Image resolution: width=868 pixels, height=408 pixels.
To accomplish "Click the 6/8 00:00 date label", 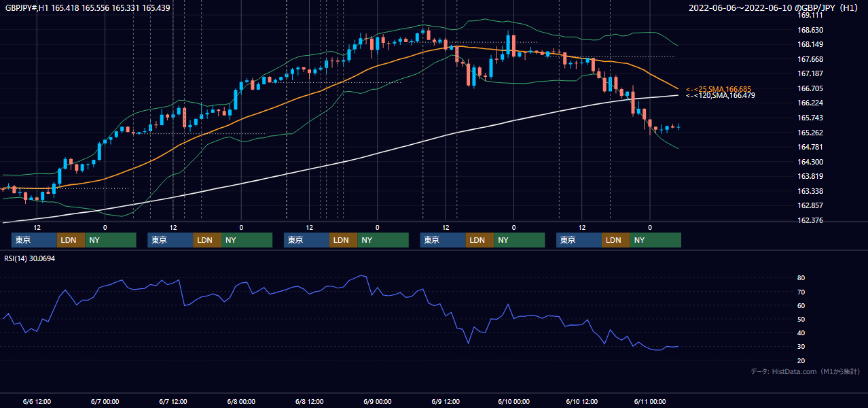I will [x=241, y=401].
